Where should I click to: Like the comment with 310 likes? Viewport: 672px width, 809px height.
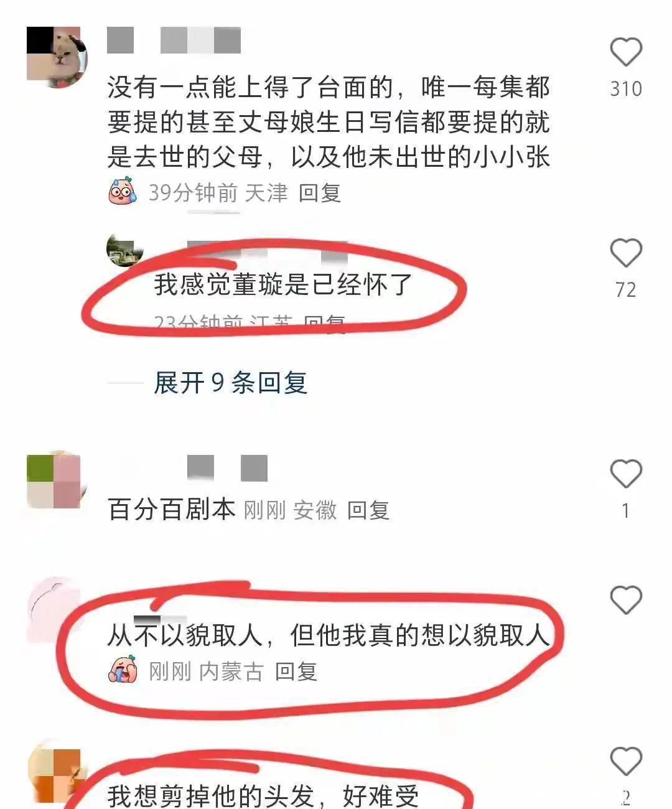point(625,52)
